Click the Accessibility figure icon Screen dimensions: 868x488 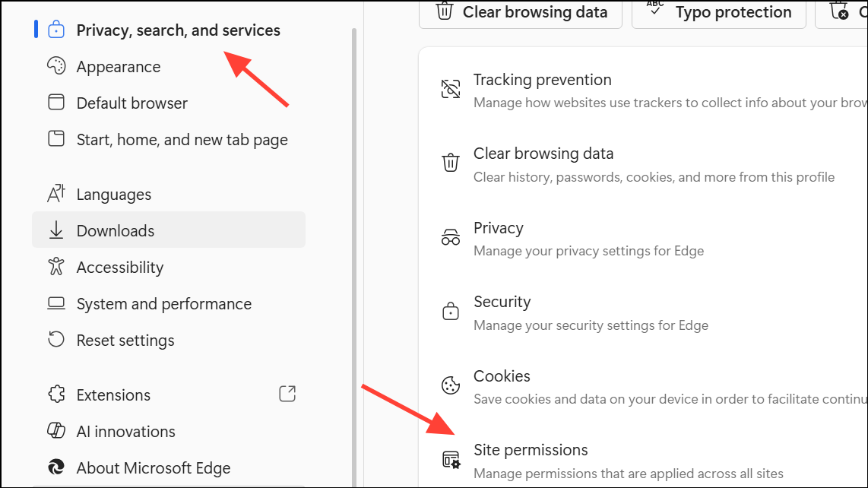56,267
